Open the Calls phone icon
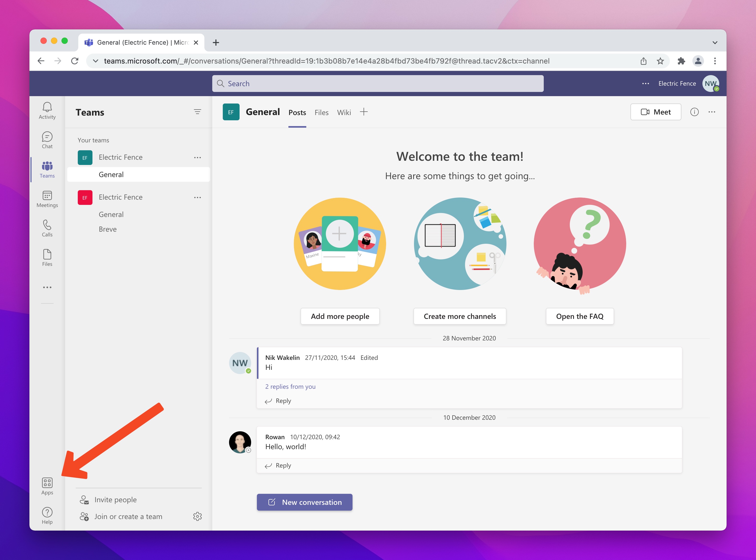 click(x=47, y=229)
